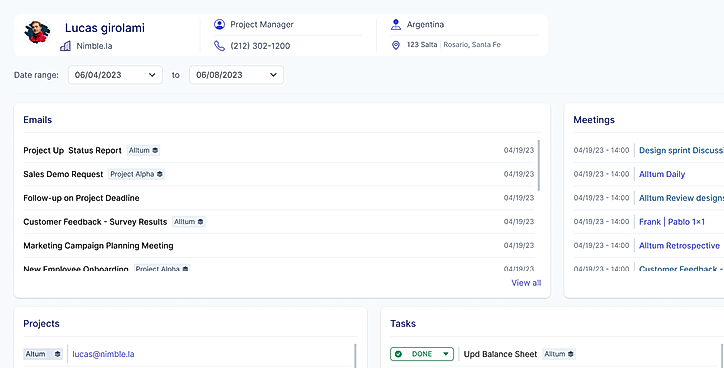Click the country icon beside Argentina

point(396,24)
